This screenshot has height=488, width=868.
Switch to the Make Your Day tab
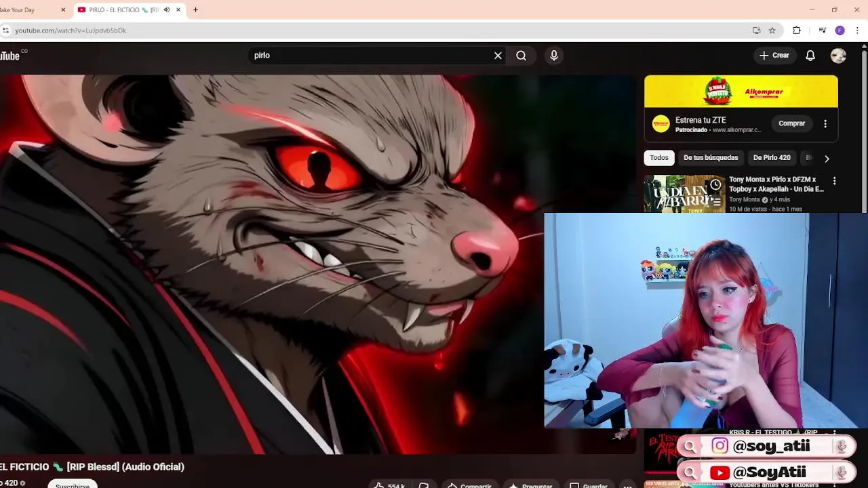click(x=31, y=10)
